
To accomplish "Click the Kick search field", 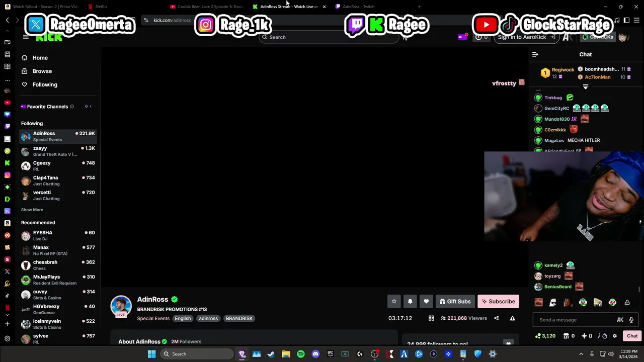I will tap(329, 37).
